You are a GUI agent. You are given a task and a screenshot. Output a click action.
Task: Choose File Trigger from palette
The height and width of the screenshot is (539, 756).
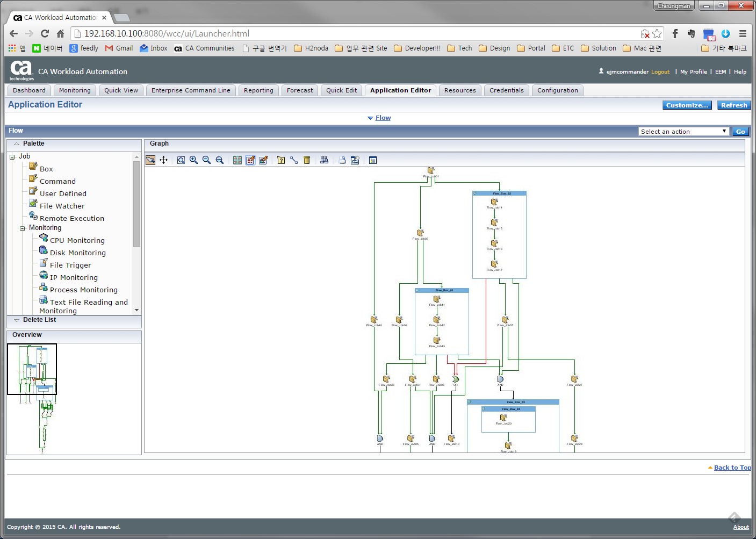coord(70,265)
